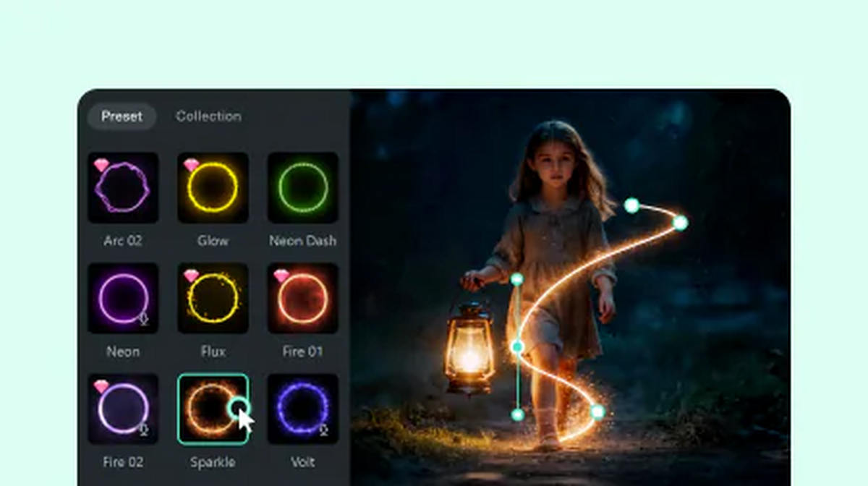
Task: Choose the Glow yellow ring preset
Action: [213, 188]
